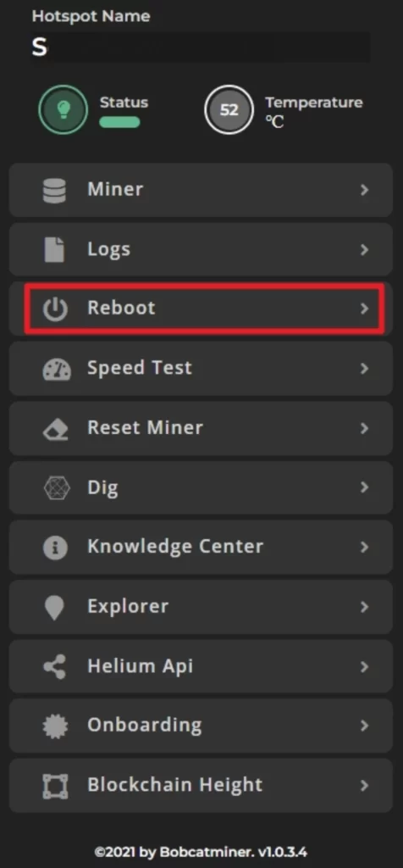Viewport: 403px width, 868px height.
Task: Open the Logs menu entry
Action: click(201, 249)
